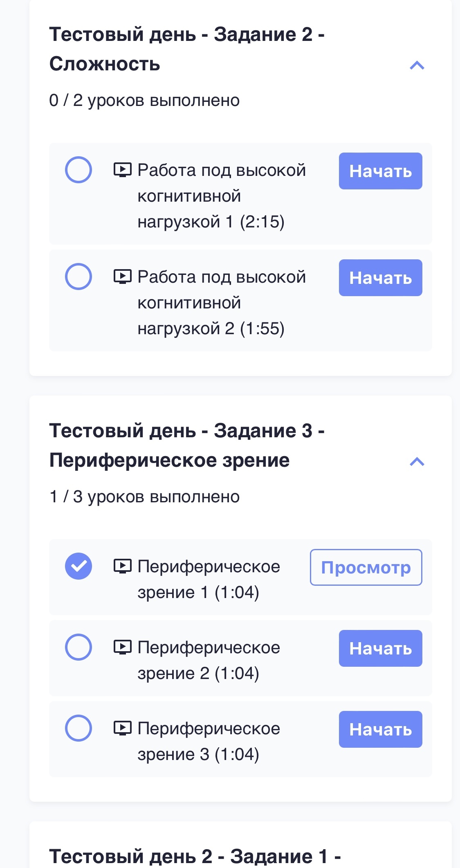Mark когнитивной нагрузкой 1 lesson circle complete
This screenshot has width=460, height=868.
[x=79, y=170]
